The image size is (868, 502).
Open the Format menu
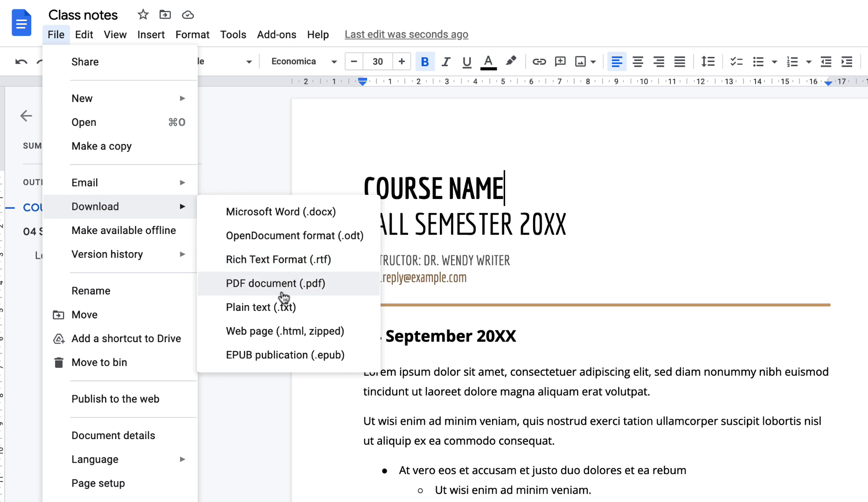(x=193, y=34)
